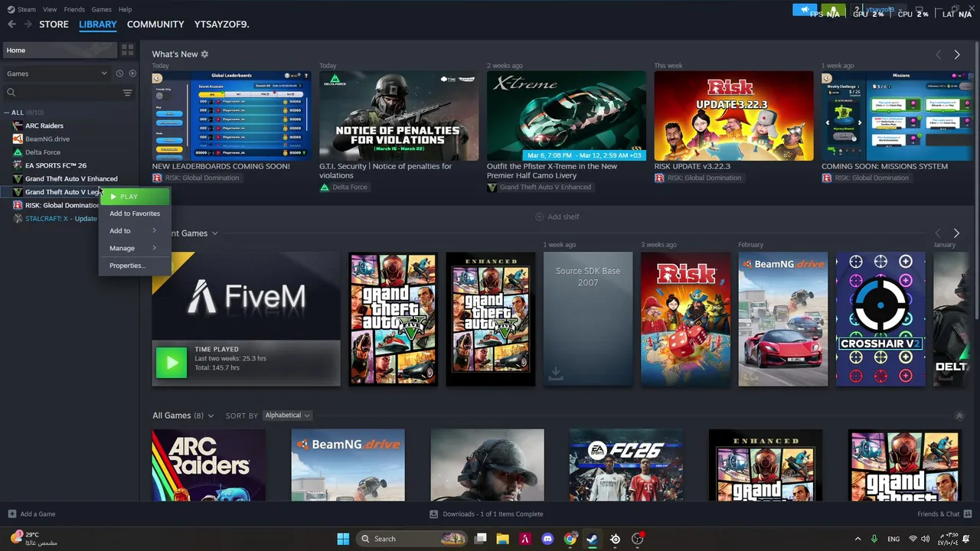Screen dimensions: 980x551
Task: Collapse the ALL games group
Action: (x=7, y=112)
